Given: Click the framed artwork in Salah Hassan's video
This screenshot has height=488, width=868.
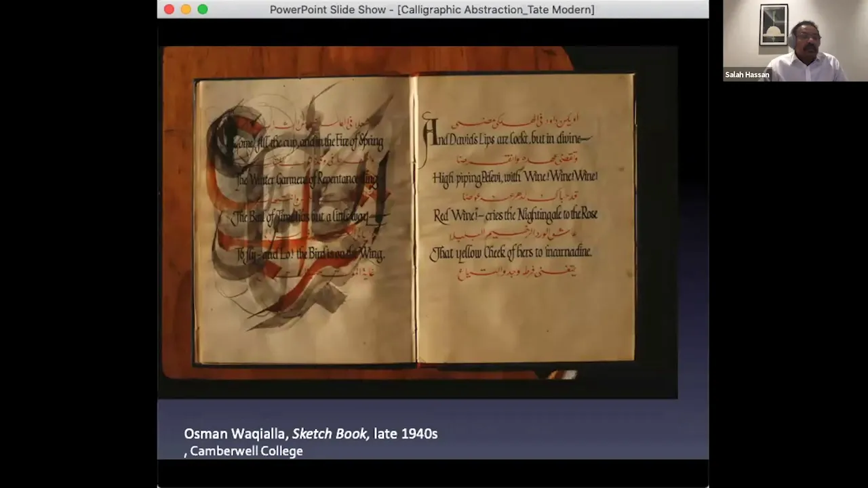Looking at the screenshot, I should coord(774,24).
